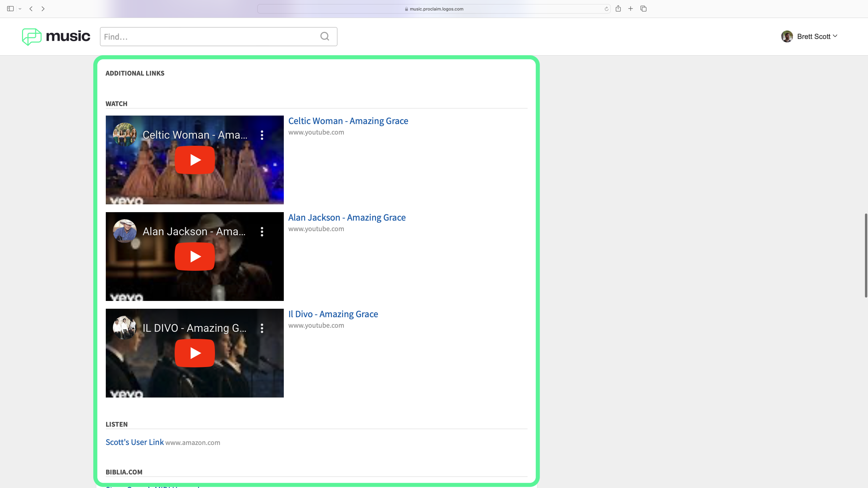Click Alan Jackson channel avatar

(125, 231)
